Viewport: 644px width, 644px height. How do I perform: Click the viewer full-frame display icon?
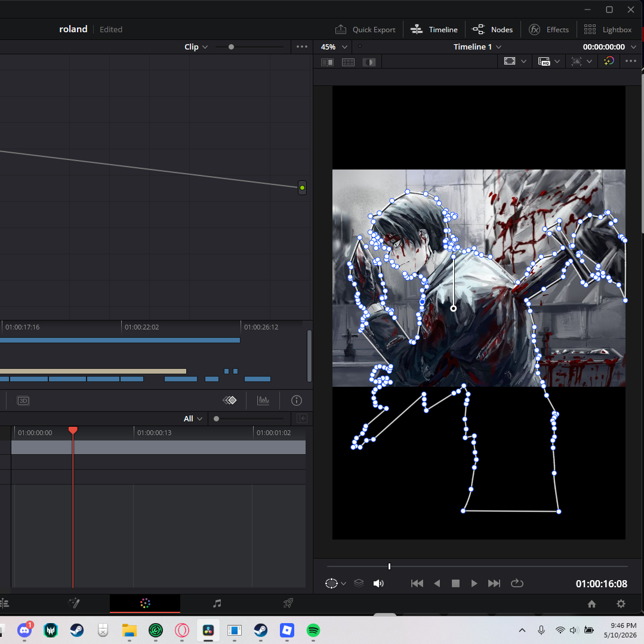click(509, 61)
